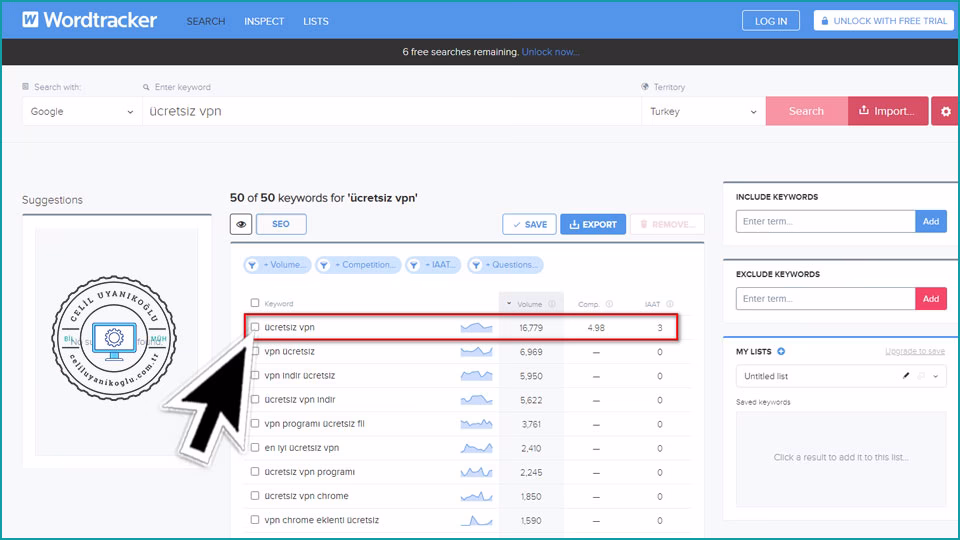Click the Import button

pos(888,111)
